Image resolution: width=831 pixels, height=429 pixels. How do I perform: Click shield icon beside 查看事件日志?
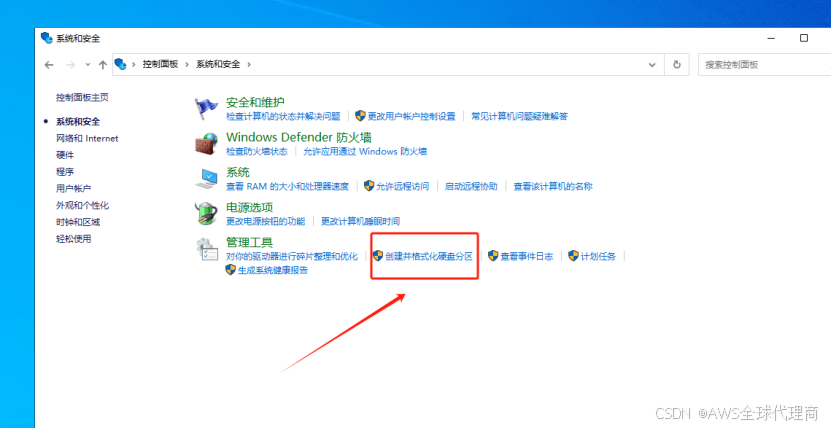(x=493, y=256)
